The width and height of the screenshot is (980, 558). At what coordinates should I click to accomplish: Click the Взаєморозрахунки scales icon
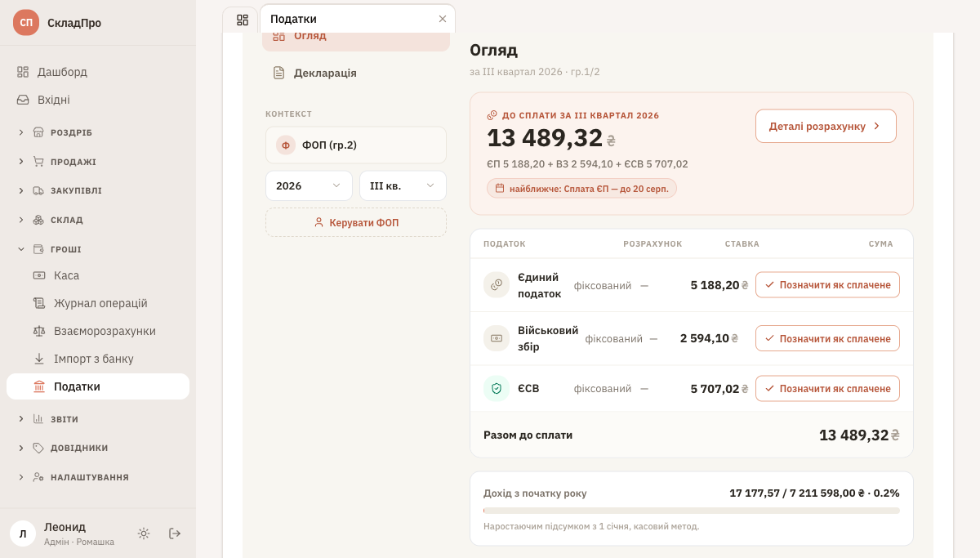pyautogui.click(x=39, y=331)
